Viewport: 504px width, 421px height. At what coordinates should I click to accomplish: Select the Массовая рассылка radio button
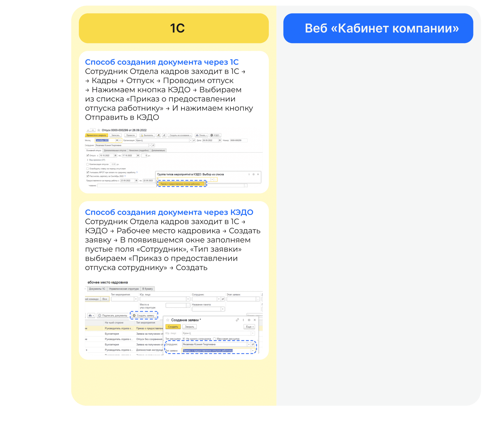point(214,339)
